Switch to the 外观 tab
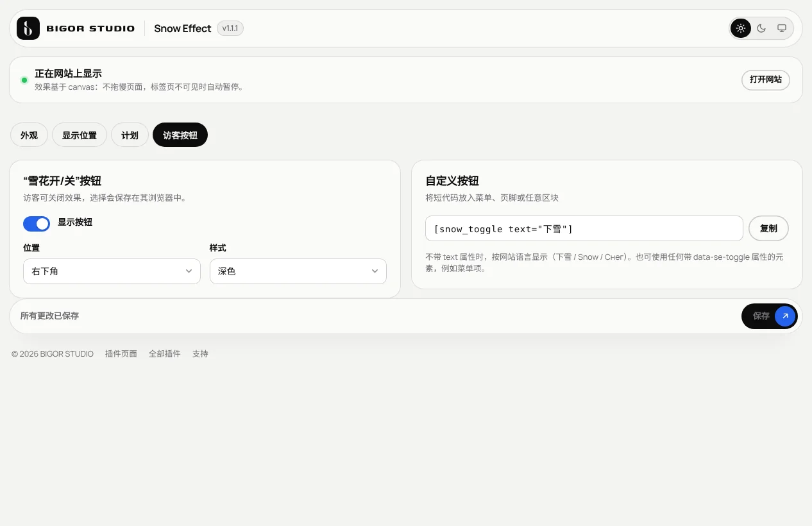812x526 pixels. tap(29, 135)
